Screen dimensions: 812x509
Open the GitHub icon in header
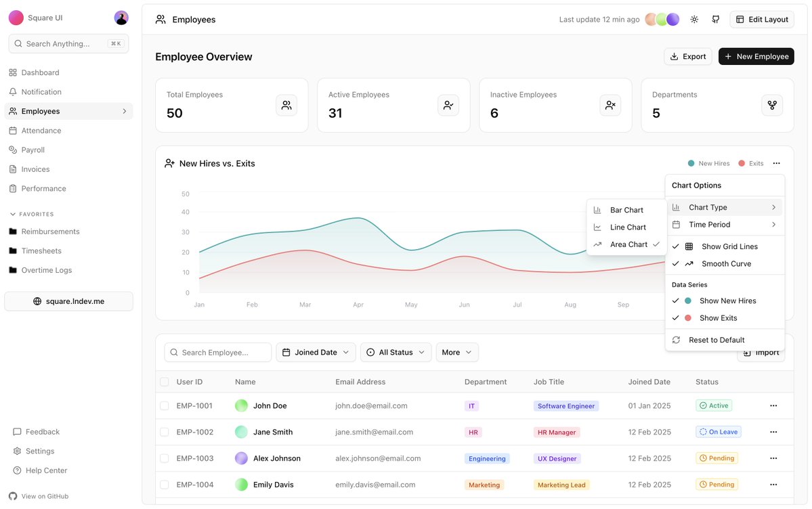point(716,19)
